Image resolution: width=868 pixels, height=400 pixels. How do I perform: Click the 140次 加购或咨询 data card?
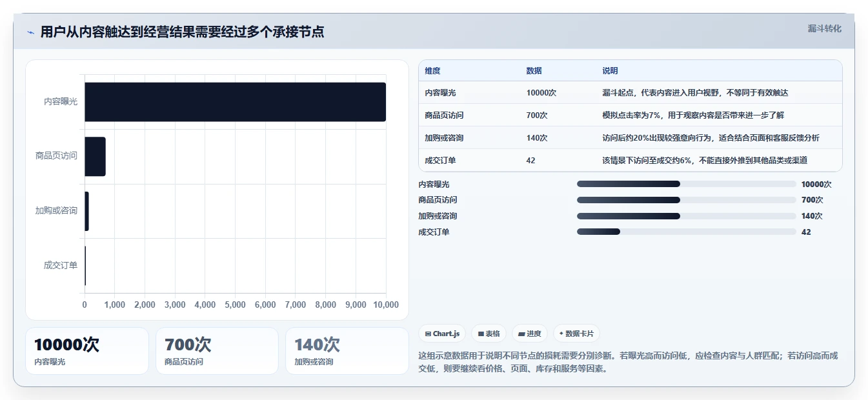point(347,351)
